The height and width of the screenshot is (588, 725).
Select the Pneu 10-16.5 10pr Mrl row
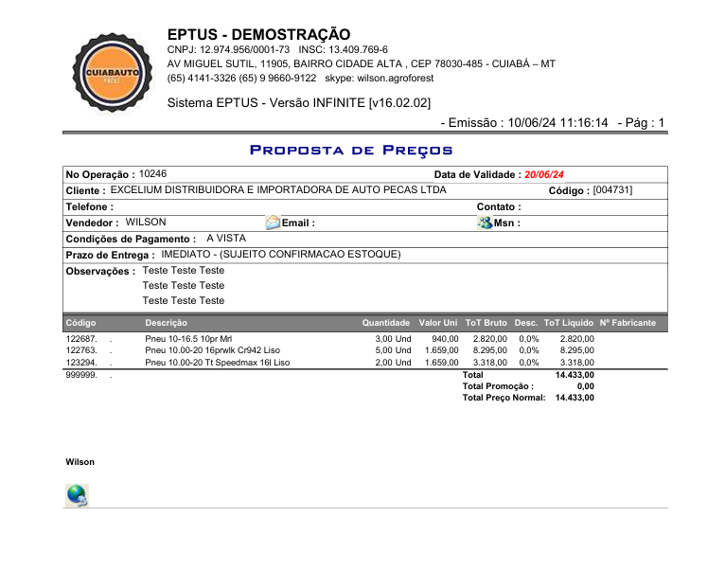point(188,338)
